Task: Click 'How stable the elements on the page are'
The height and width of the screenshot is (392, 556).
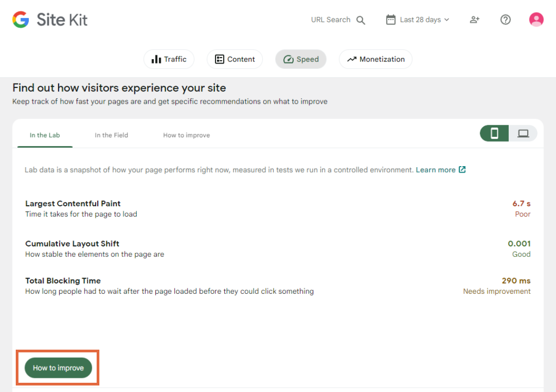Action: click(94, 254)
